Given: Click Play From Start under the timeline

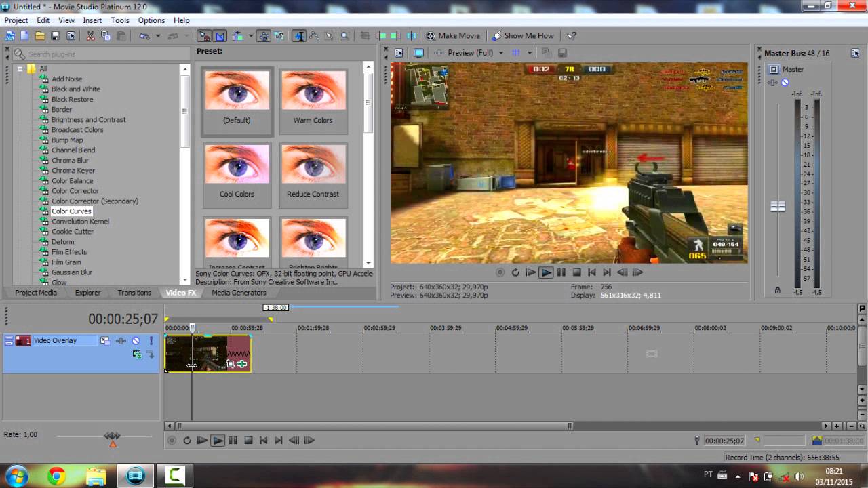Looking at the screenshot, I should point(202,441).
